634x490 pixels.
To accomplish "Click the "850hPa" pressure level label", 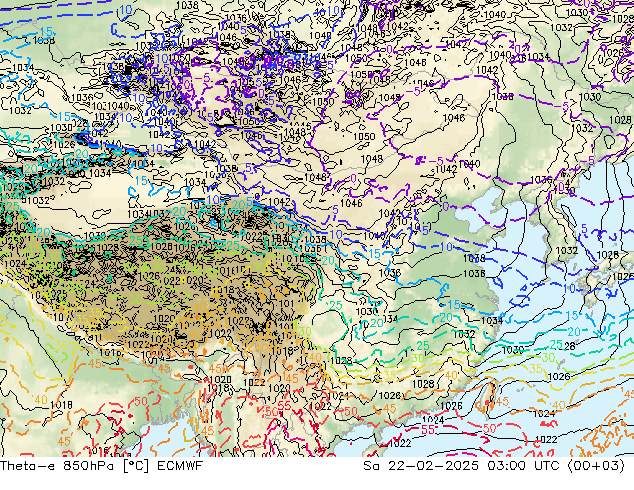I will pos(91,465).
